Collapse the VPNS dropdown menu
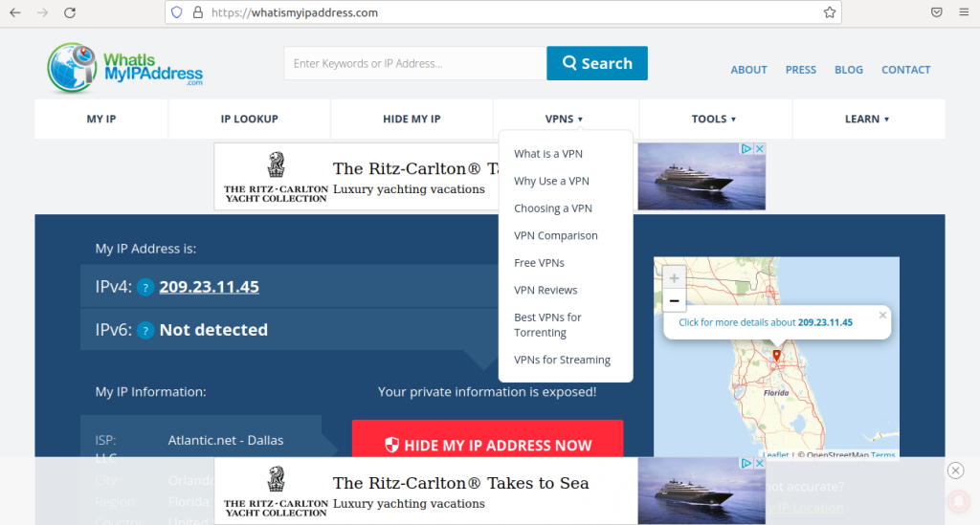This screenshot has width=980, height=525. pyautogui.click(x=564, y=119)
